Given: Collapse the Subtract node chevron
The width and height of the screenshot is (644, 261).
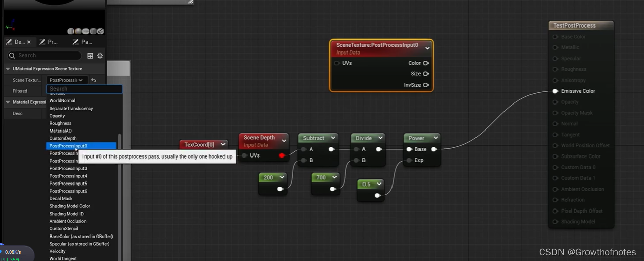Looking at the screenshot, I should coord(333,138).
